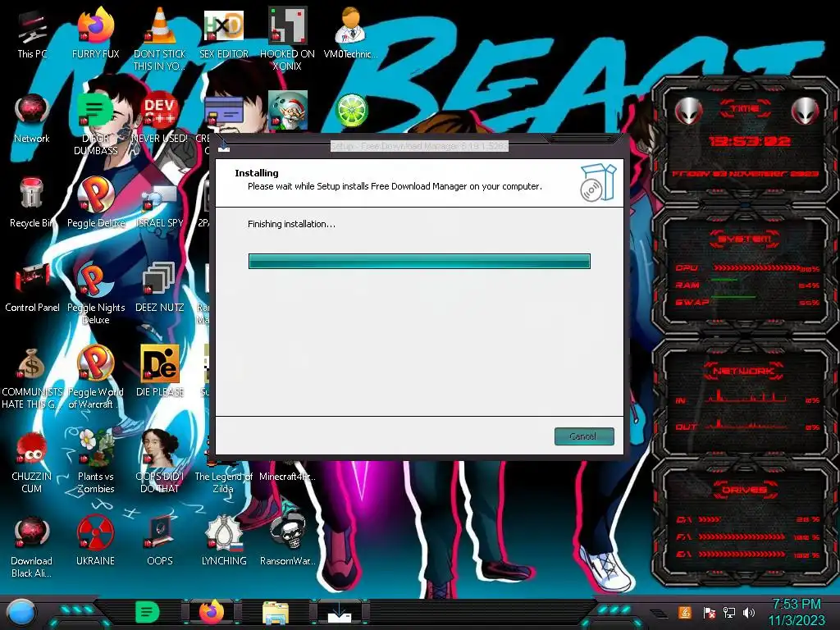This screenshot has width=840, height=630.
Task: Open the HxD hex editor desktop shortcut
Action: (224, 34)
